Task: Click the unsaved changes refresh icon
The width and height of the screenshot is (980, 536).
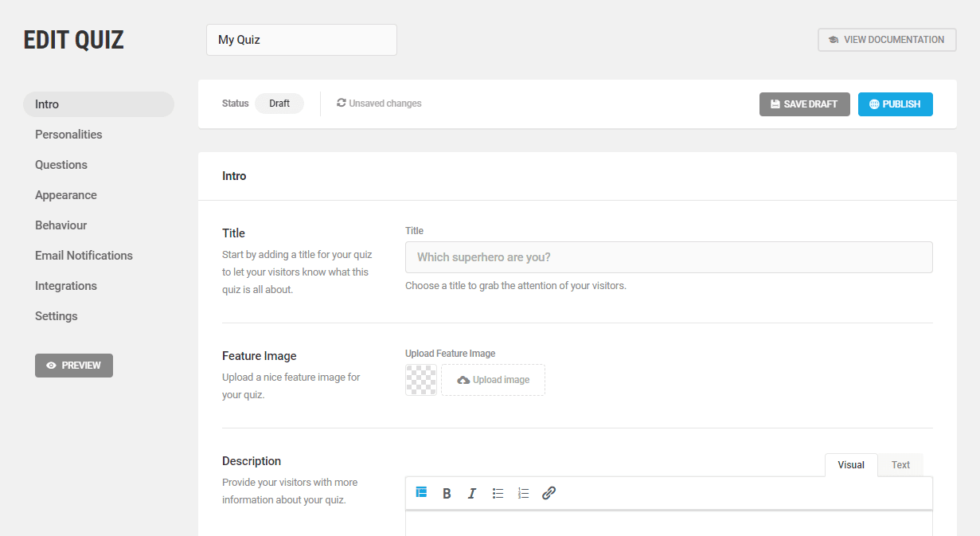Action: click(x=341, y=103)
